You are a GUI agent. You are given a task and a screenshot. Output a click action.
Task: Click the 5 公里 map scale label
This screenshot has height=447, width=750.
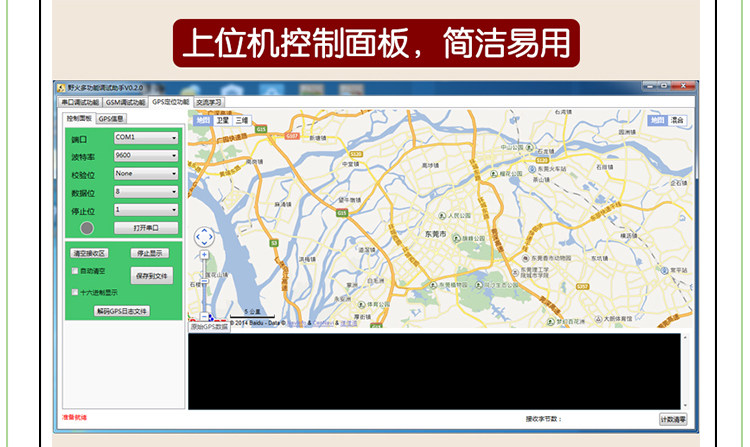[x=252, y=312]
